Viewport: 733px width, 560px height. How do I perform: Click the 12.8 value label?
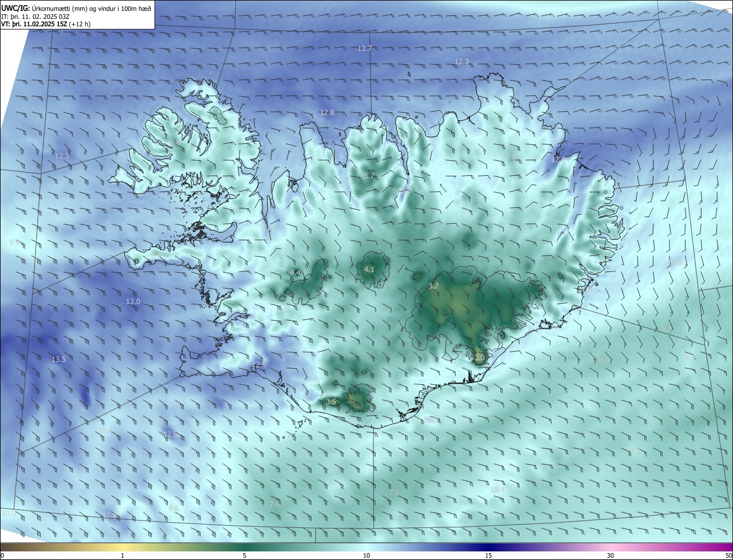coord(327,113)
